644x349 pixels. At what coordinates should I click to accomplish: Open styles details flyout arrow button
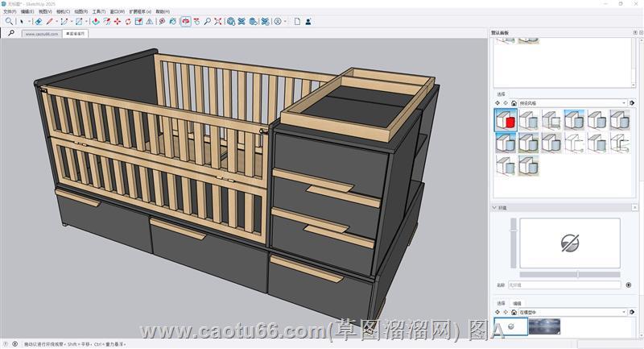(x=633, y=103)
